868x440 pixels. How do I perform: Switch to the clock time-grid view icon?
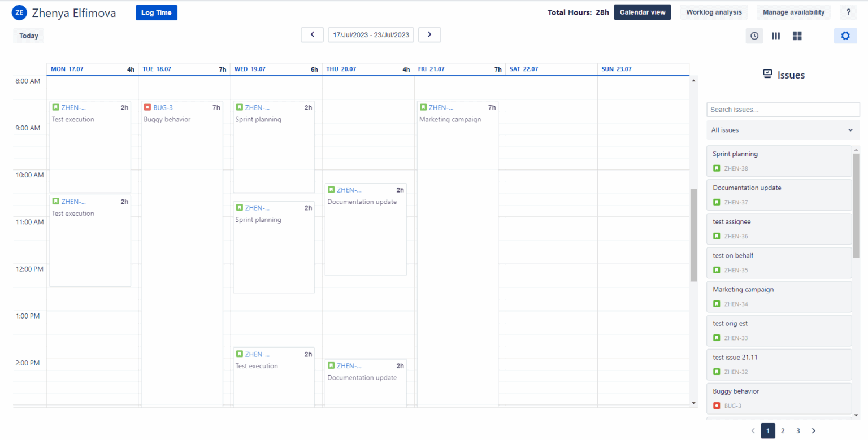(754, 36)
